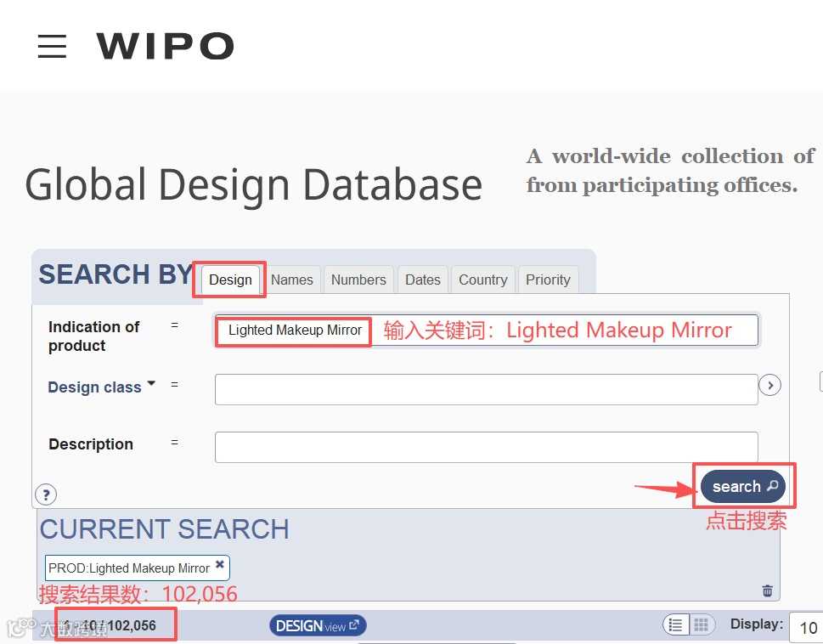
Task: Open the DESIGNview link
Action: tap(318, 625)
